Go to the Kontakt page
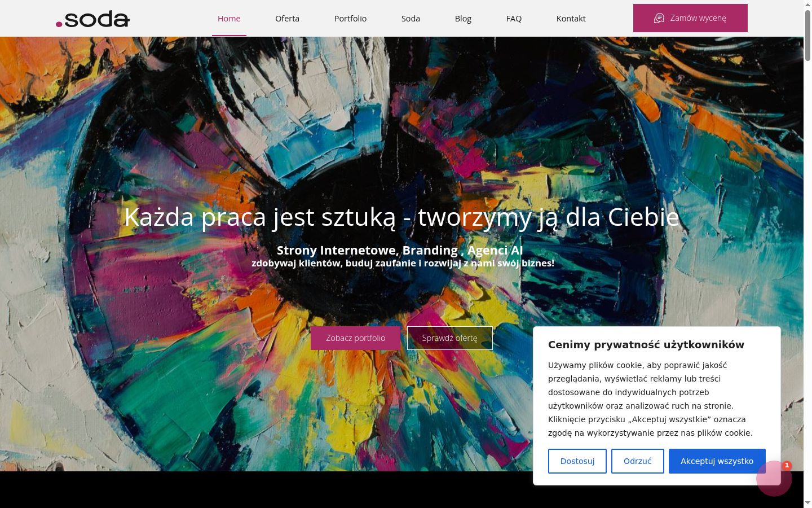The image size is (812, 508). pos(571,19)
